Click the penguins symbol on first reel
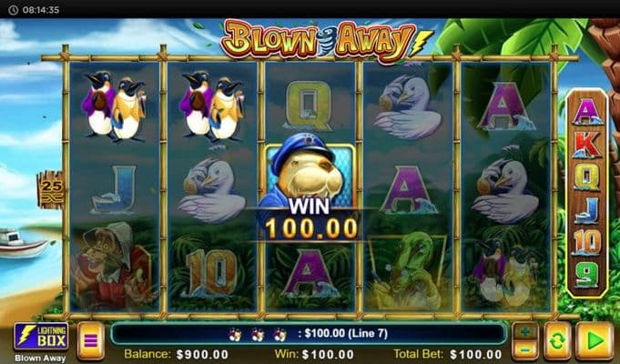This screenshot has width=620, height=364. pyautogui.click(x=114, y=106)
